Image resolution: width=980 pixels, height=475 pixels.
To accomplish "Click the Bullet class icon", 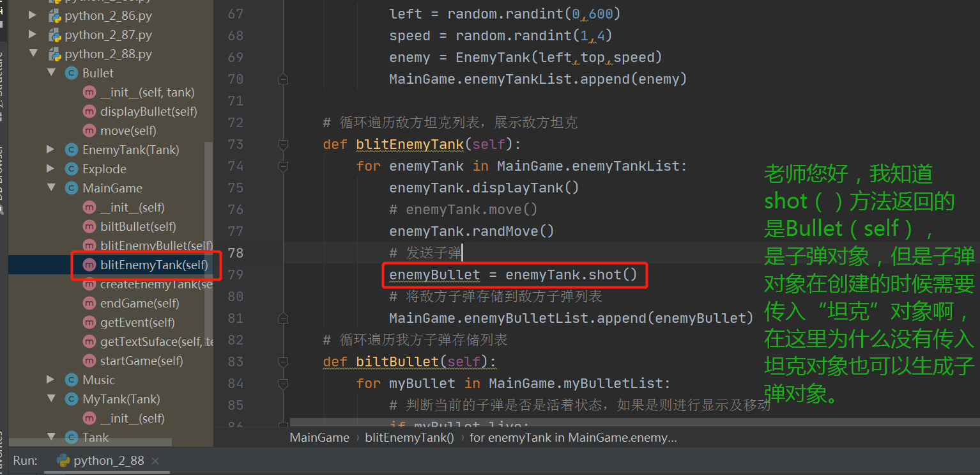I will click(x=72, y=74).
